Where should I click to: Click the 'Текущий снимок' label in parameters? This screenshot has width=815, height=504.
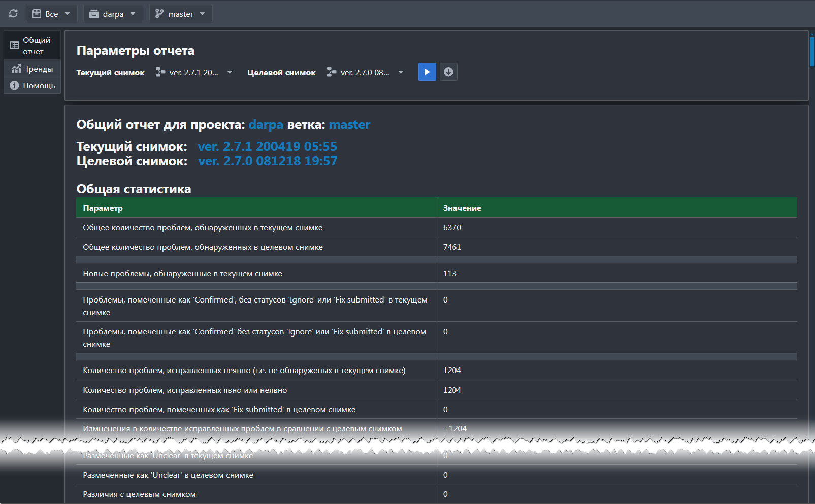tap(110, 73)
